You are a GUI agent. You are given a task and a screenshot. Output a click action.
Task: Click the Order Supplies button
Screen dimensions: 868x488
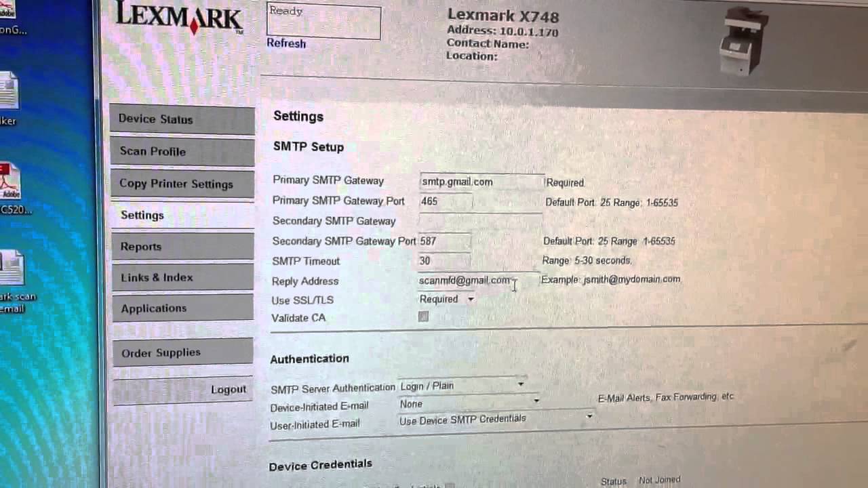coord(182,352)
